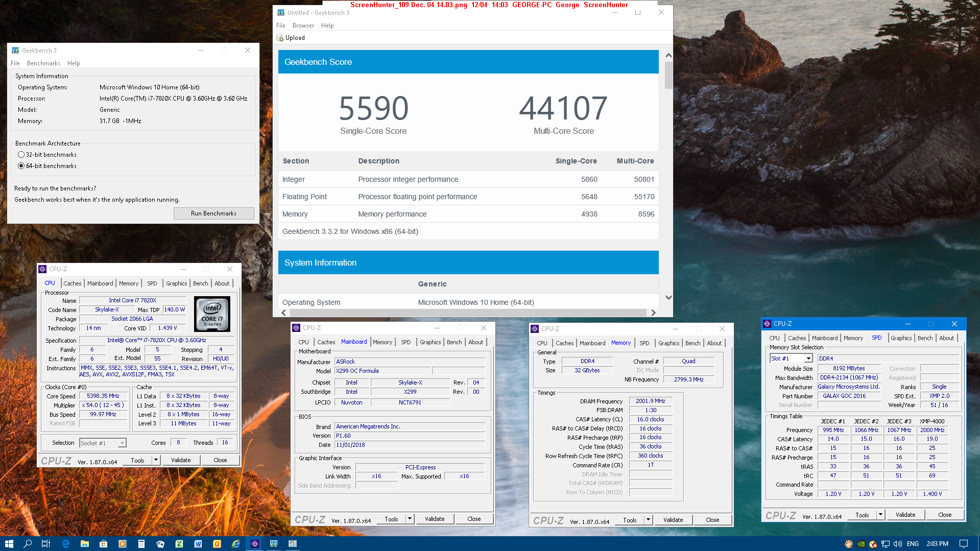Click the DRAM Frequency value 2001.9 MHz
This screenshot has height=551, width=980.
click(x=650, y=401)
